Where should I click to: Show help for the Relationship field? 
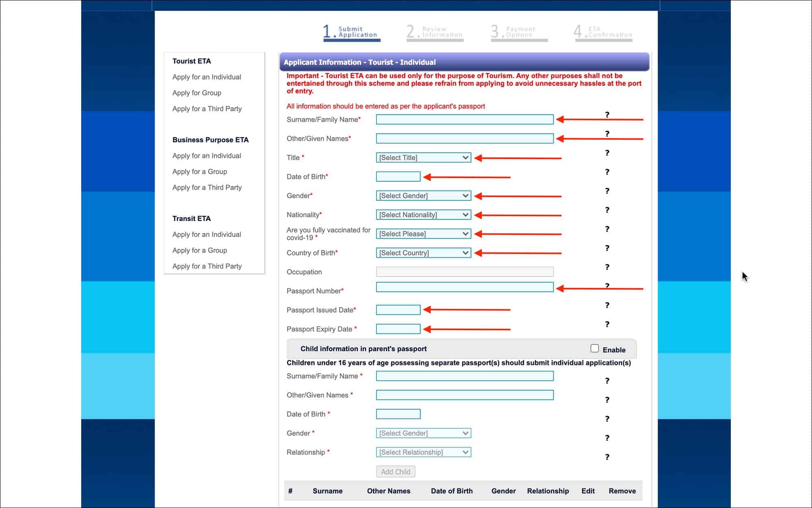[x=607, y=457]
